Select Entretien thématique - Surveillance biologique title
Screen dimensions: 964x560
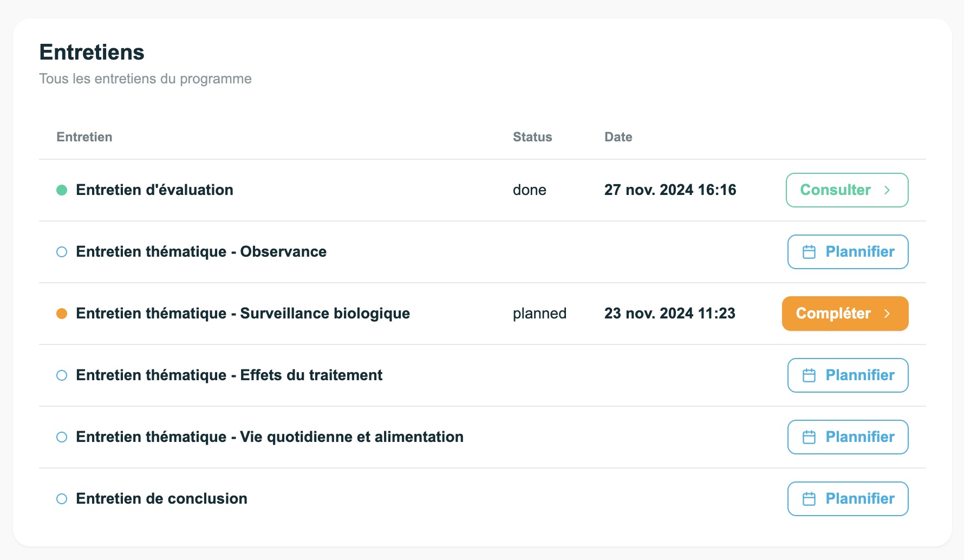click(243, 314)
